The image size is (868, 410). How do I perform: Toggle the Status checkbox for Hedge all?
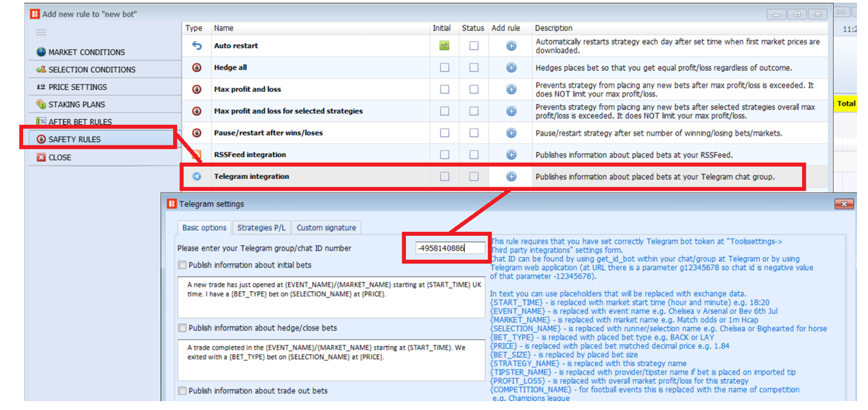[474, 68]
